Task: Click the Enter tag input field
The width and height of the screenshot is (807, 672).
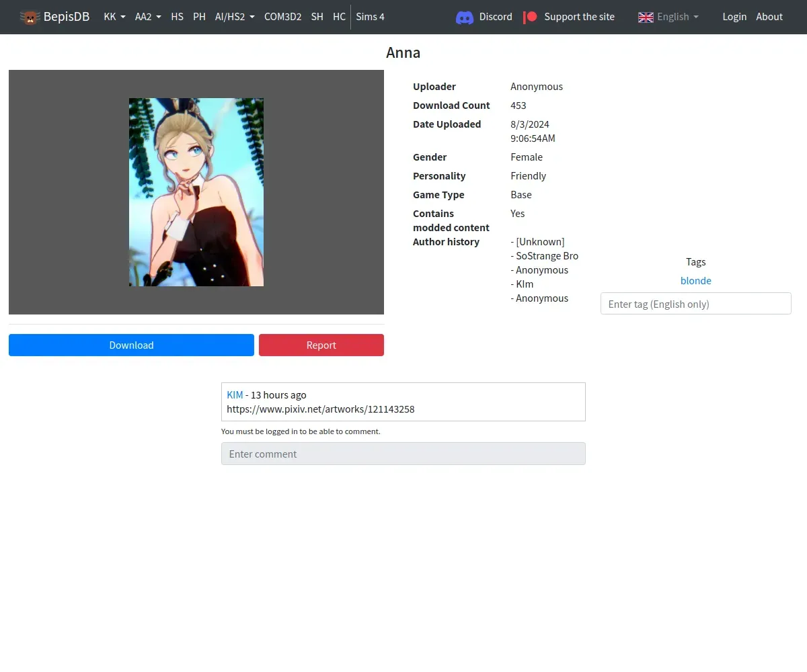Action: pos(696,304)
